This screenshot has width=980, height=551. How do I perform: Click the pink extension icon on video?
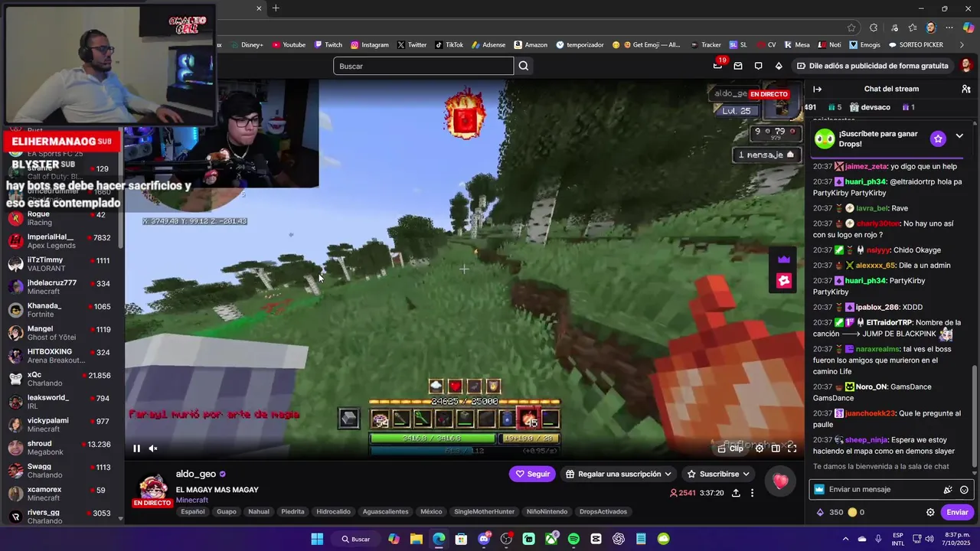[x=784, y=281]
